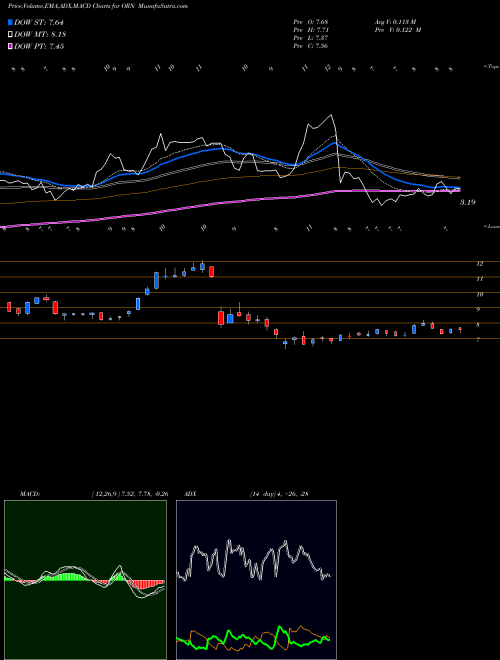Click the 'Pre O: 7.68' value

tap(311, 22)
